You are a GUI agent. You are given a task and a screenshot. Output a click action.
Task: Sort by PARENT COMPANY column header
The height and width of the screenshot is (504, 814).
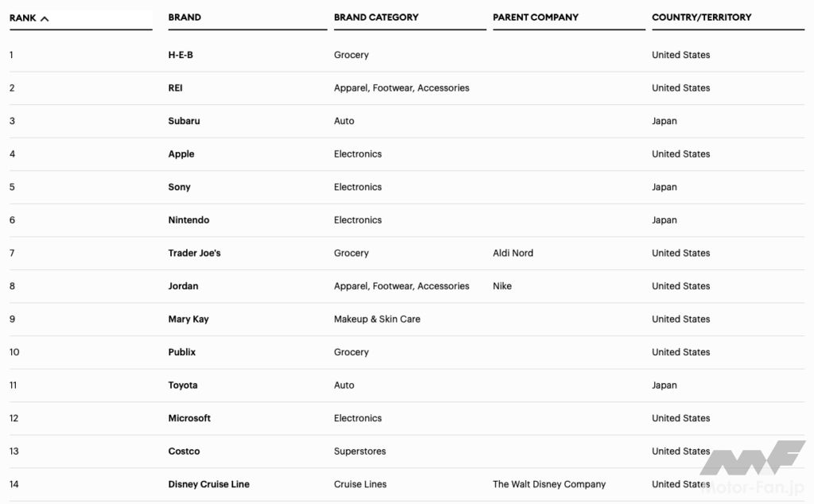coord(536,17)
